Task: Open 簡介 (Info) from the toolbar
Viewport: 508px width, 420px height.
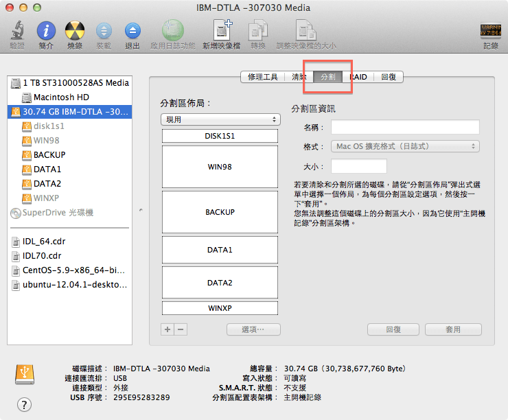Action: click(x=46, y=31)
